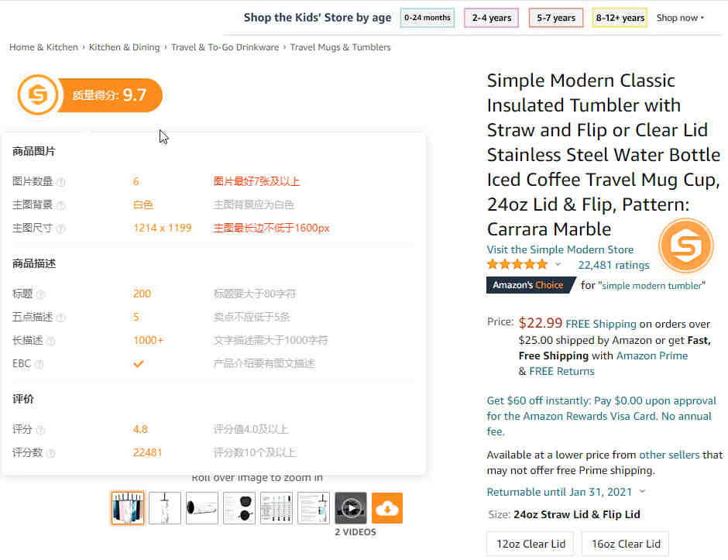Choose the 12oz Clear Lid size
Image resolution: width=728 pixels, height=560 pixels.
tap(531, 544)
